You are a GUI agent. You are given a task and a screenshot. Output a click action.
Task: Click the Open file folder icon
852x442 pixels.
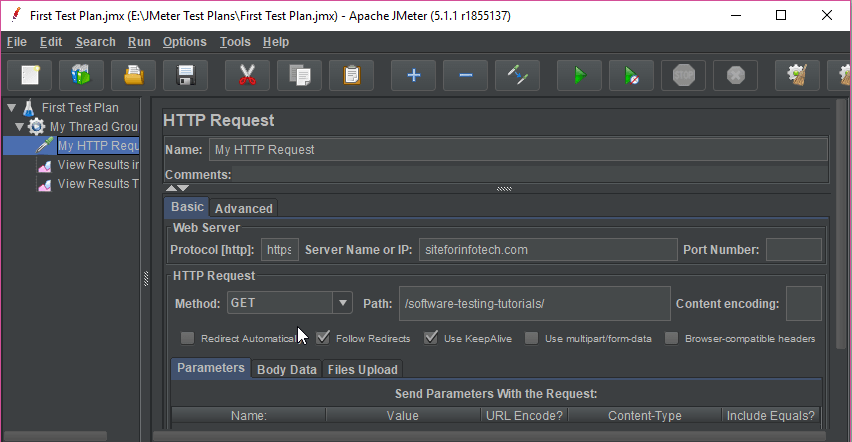pos(133,75)
